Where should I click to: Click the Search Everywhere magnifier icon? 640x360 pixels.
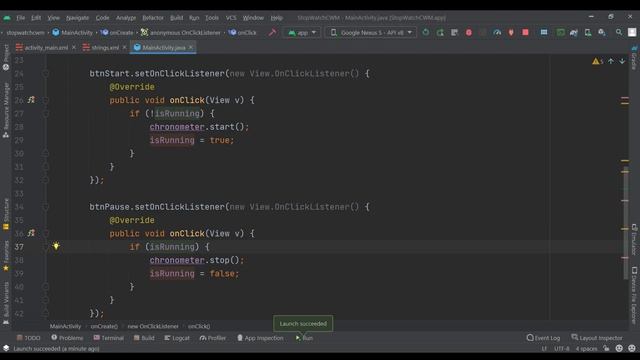click(x=619, y=32)
